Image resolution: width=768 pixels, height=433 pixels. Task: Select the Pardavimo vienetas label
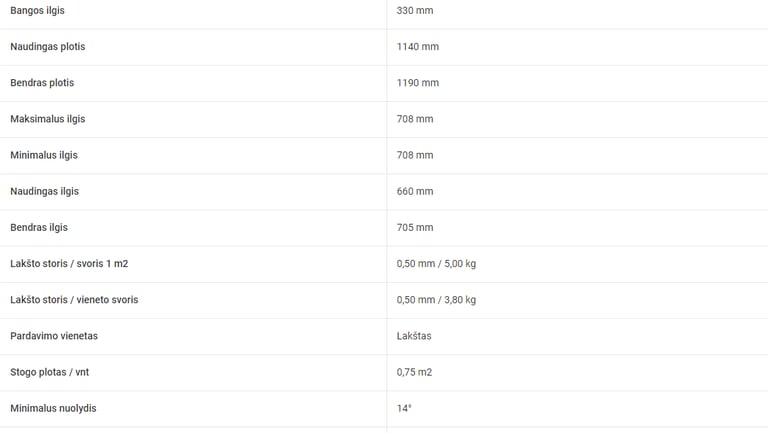click(54, 336)
